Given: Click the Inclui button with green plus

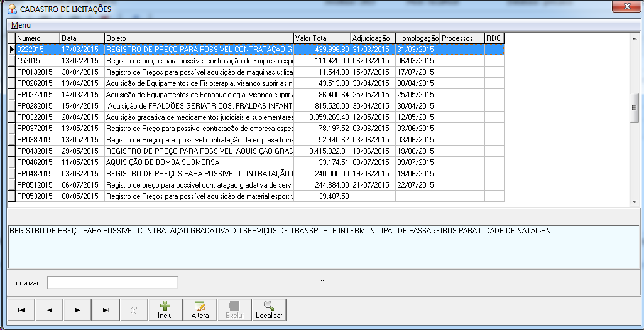Looking at the screenshot, I should 165,310.
